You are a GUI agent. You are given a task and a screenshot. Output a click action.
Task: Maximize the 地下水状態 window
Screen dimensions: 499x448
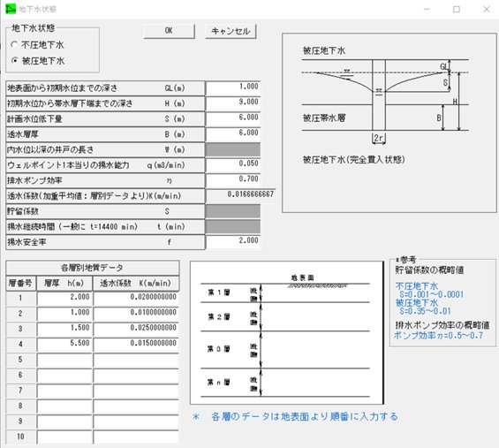[457, 9]
